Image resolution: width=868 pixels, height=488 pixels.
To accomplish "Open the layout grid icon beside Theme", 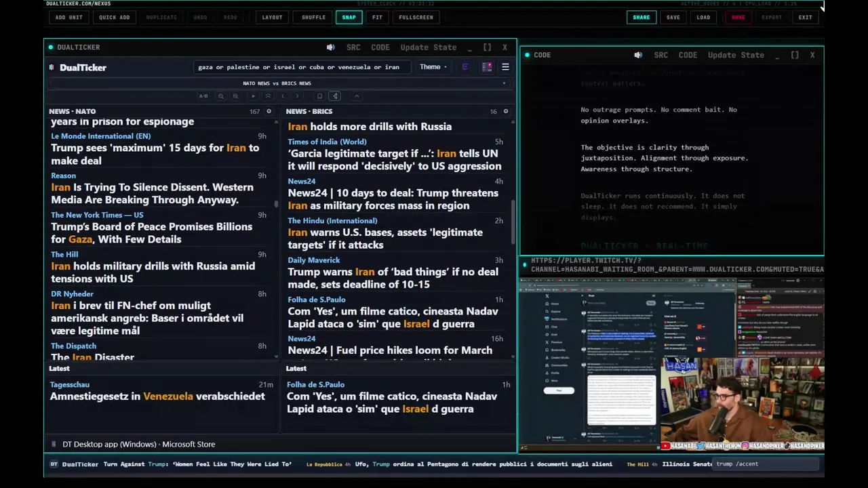I will pyautogui.click(x=487, y=67).
